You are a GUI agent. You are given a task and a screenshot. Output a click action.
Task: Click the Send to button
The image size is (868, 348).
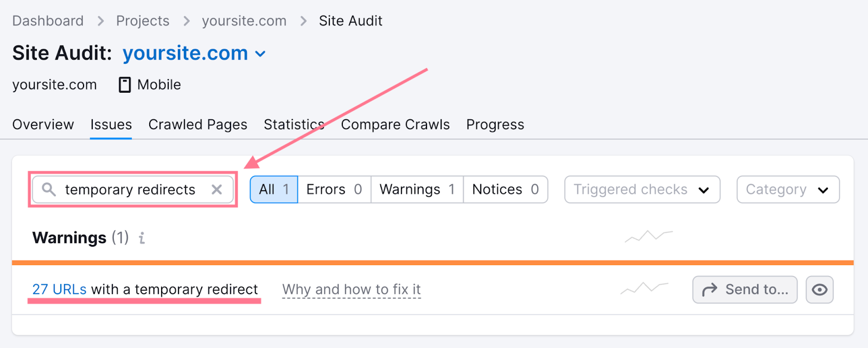click(x=744, y=289)
